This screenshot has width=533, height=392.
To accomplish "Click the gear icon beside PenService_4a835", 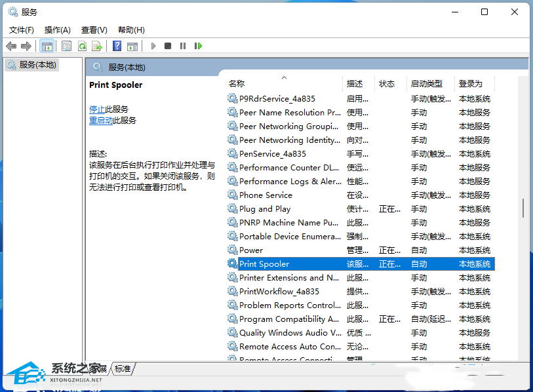I will click(x=233, y=153).
